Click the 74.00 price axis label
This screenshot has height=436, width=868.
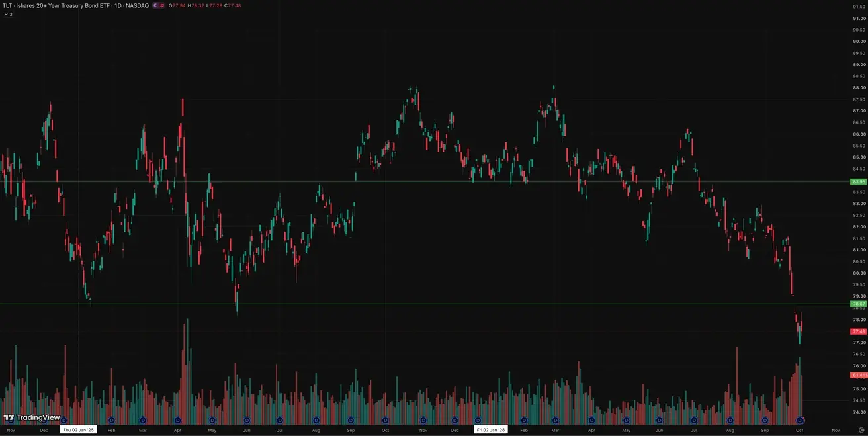click(x=859, y=412)
